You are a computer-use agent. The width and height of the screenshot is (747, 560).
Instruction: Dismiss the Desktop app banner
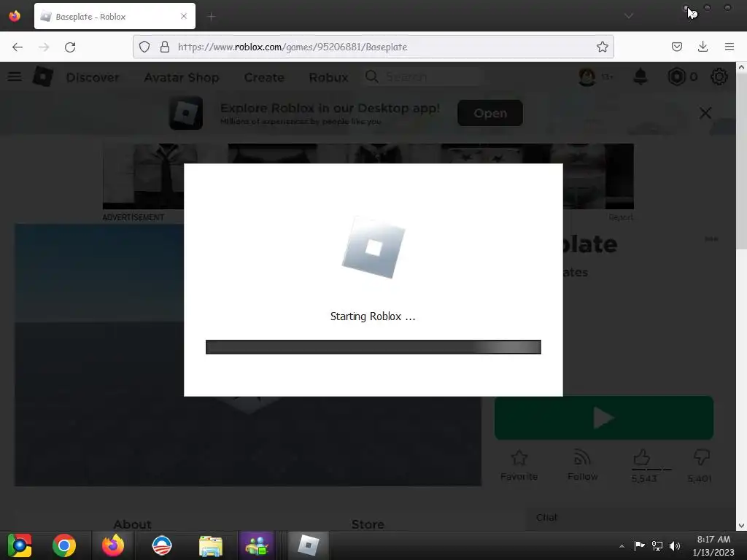[x=705, y=113]
